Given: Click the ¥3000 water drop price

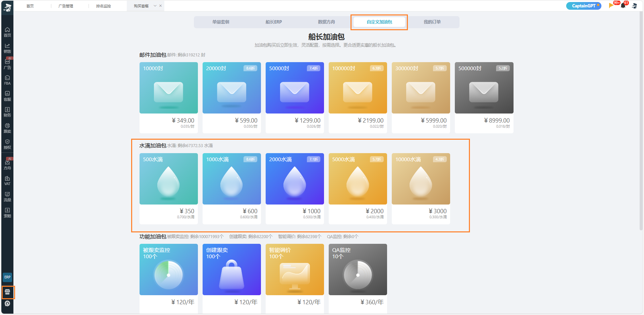Looking at the screenshot, I should click(438, 211).
